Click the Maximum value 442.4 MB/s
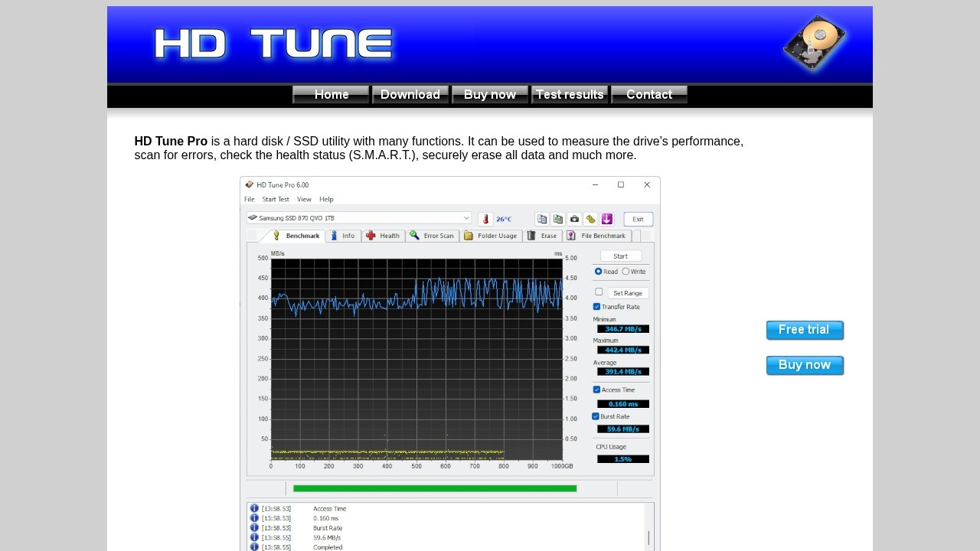Image resolution: width=980 pixels, height=551 pixels. 623,350
